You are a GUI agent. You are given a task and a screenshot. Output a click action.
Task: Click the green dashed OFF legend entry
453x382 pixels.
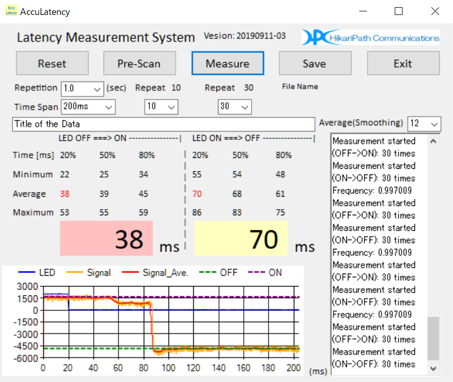point(218,273)
